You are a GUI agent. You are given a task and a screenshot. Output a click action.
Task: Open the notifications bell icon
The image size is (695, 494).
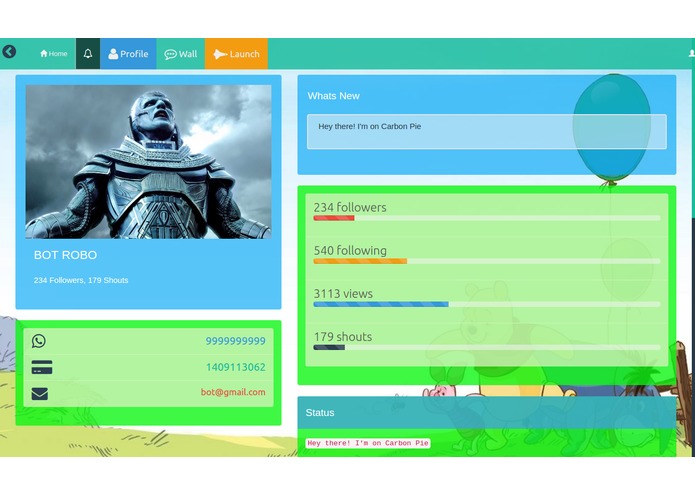88,54
